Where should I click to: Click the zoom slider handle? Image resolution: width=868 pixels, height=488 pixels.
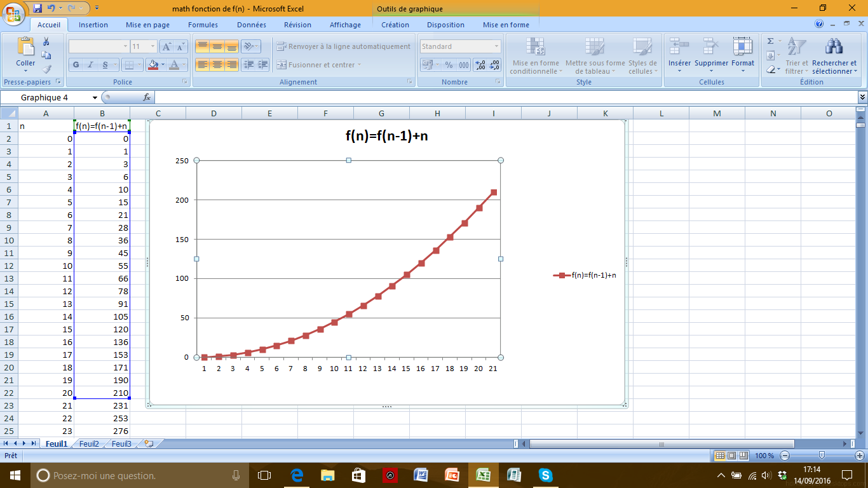tap(822, 456)
